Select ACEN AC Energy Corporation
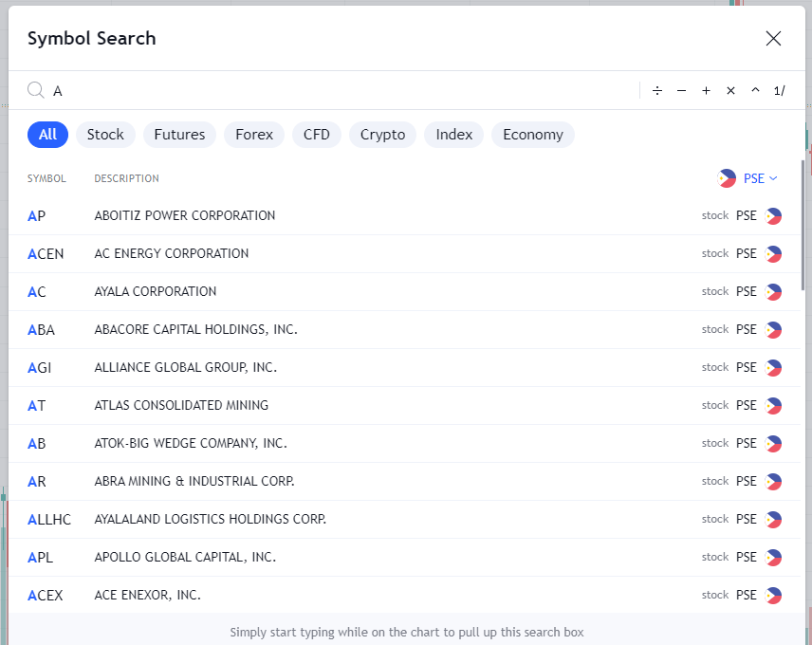This screenshot has height=645, width=812. pyautogui.click(x=404, y=253)
